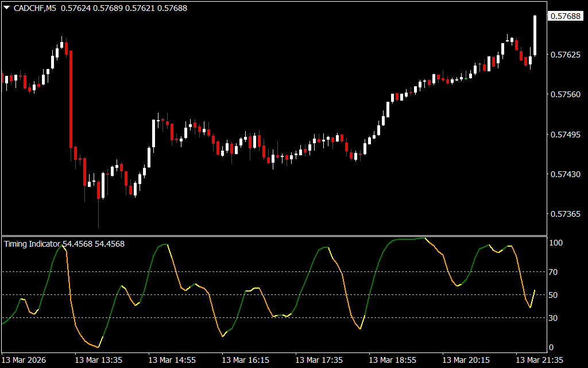Click the 13 Mar 16:15 time label
This screenshot has height=368, width=588.
246,360
